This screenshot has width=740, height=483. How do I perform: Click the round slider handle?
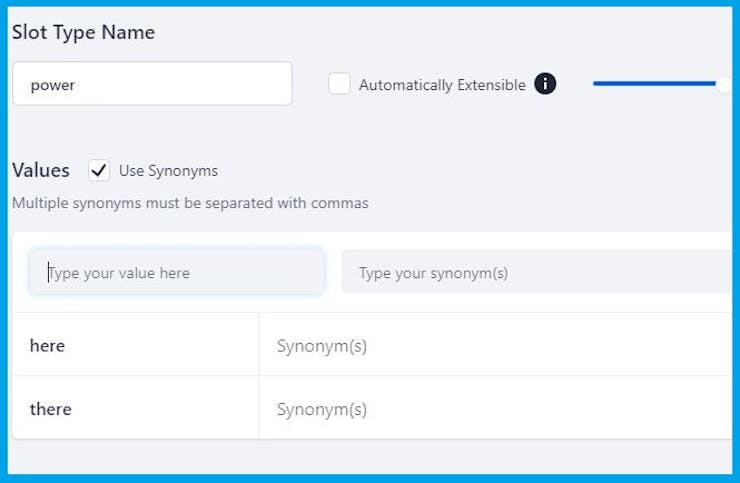click(724, 85)
